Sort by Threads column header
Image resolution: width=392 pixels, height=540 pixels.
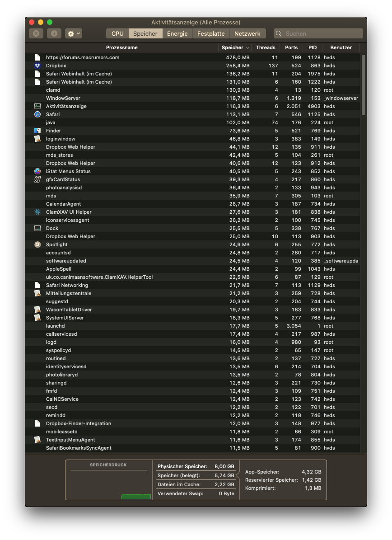point(266,47)
